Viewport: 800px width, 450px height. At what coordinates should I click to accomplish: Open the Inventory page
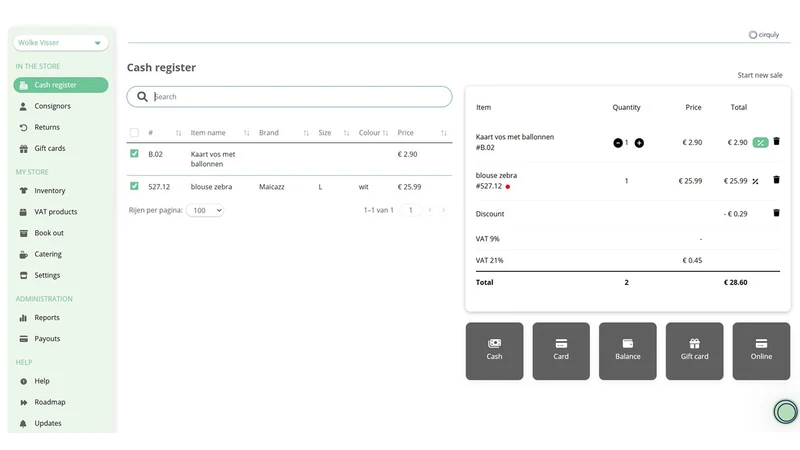click(49, 191)
